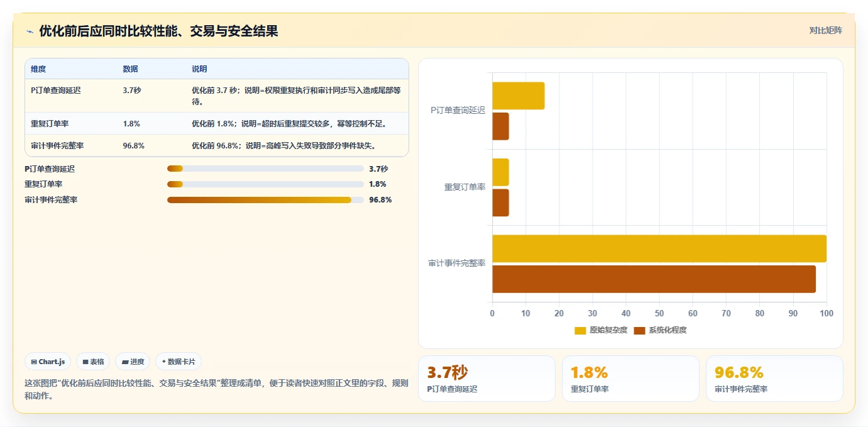The image size is (868, 427).
Task: Click the 说明 column header
Action: 199,69
